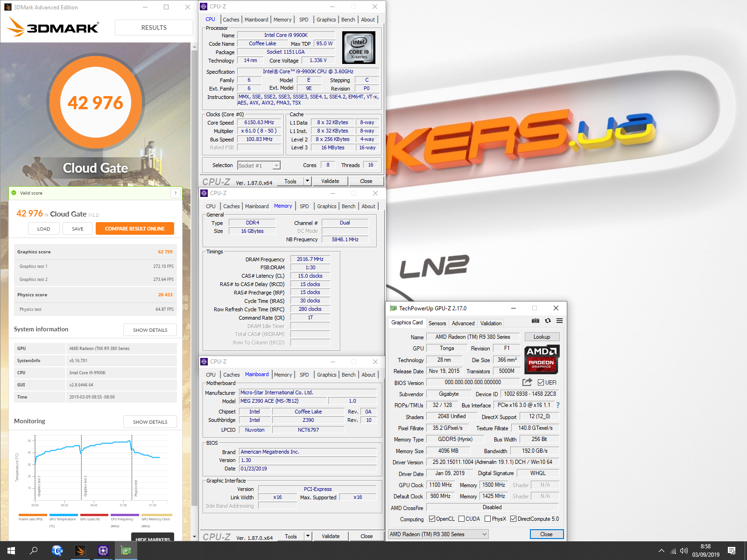
Task: Switch to the Advanced tab in GPU-Z
Action: click(x=463, y=323)
